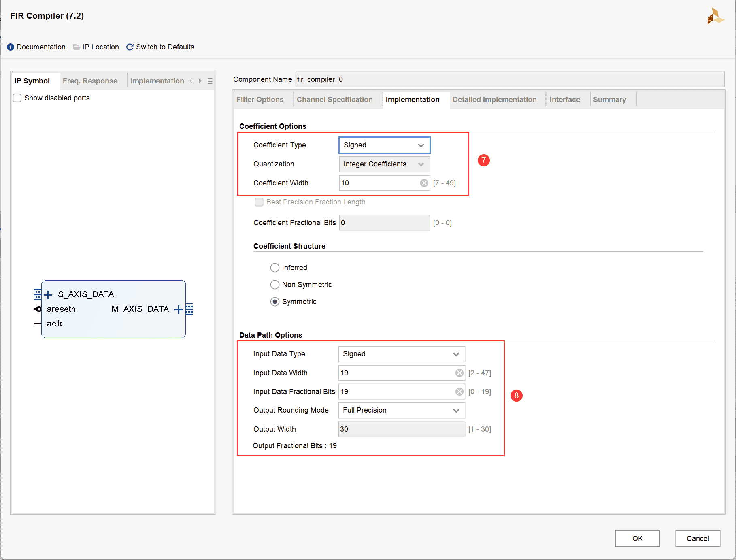The image size is (736, 560).
Task: Expand the S_AXIS_DATA port plus icon
Action: click(x=48, y=294)
